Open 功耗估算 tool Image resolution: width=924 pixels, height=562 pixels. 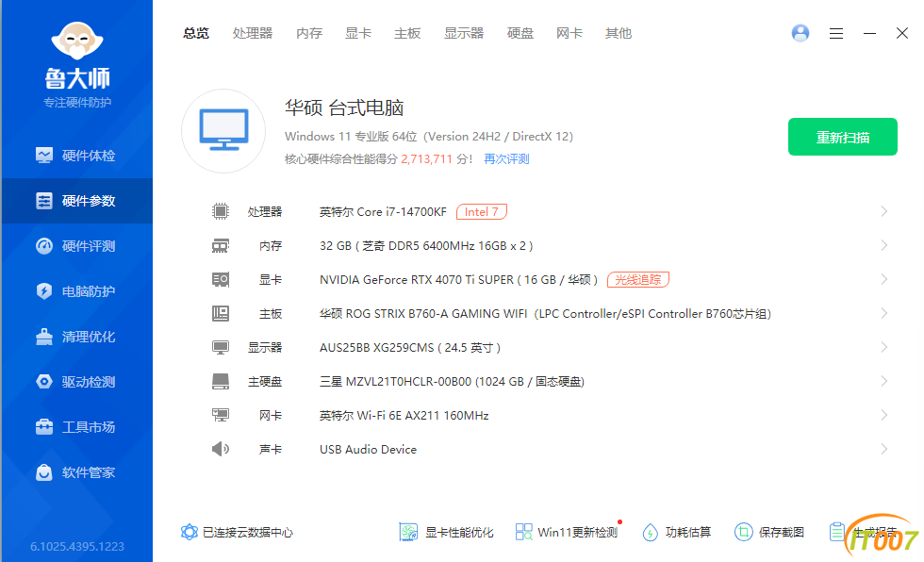(677, 532)
